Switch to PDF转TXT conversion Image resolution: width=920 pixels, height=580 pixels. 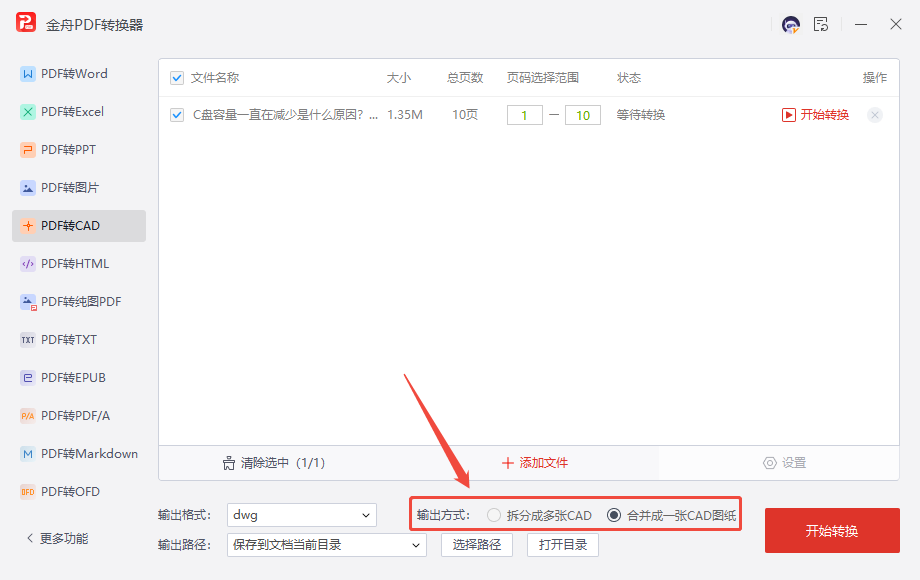pyautogui.click(x=79, y=340)
